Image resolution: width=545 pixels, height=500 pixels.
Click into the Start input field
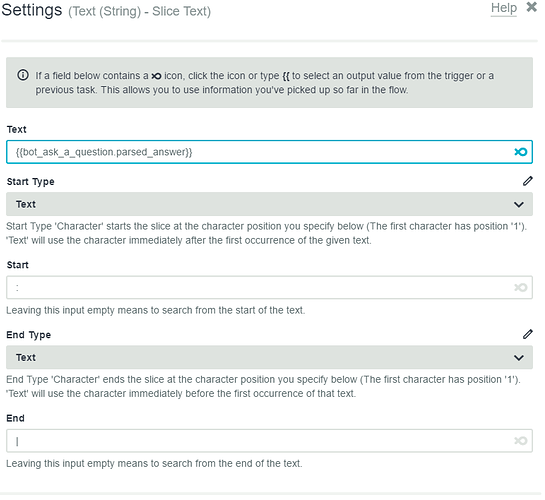click(269, 287)
